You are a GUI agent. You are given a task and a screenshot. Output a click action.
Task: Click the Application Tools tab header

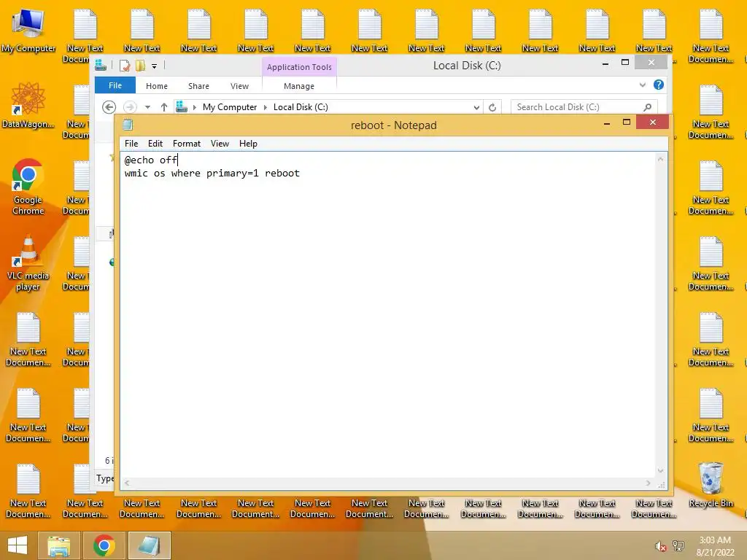pos(299,67)
